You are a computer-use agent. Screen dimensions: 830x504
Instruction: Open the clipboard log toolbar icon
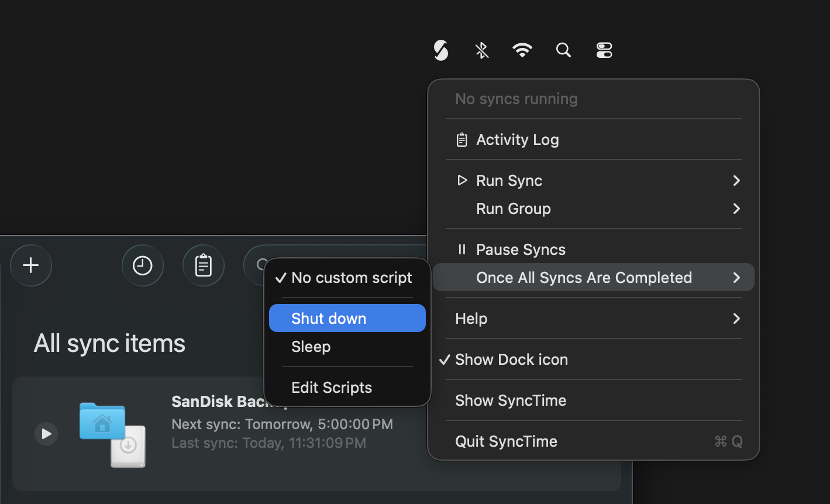click(203, 265)
